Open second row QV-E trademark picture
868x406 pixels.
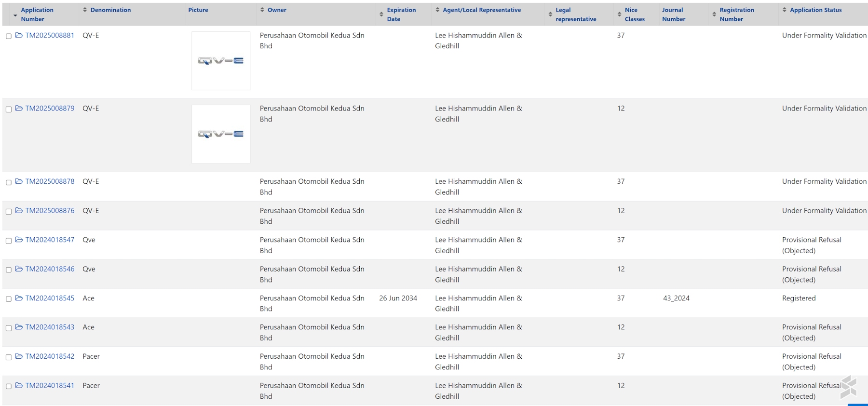tap(221, 134)
